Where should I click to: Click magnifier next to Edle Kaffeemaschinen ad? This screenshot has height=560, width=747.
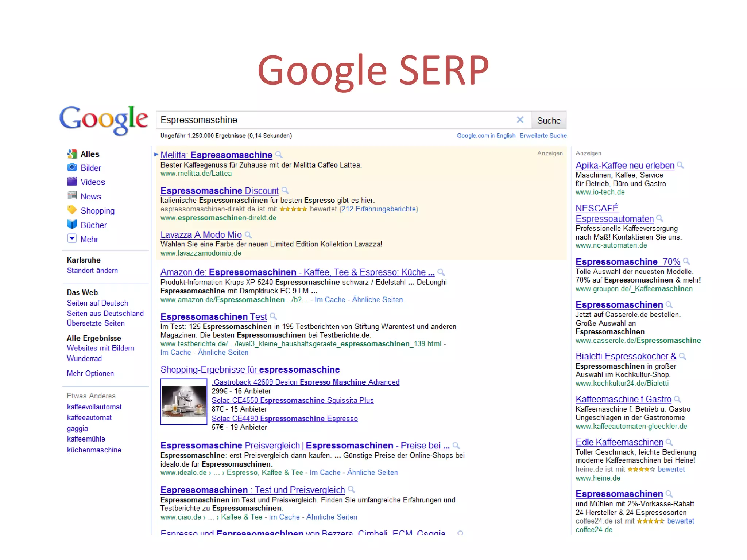coord(669,442)
